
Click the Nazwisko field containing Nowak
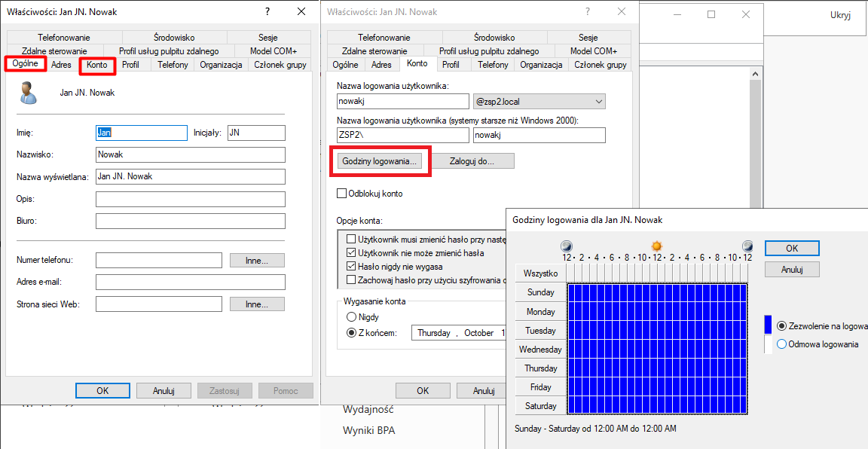click(x=190, y=154)
